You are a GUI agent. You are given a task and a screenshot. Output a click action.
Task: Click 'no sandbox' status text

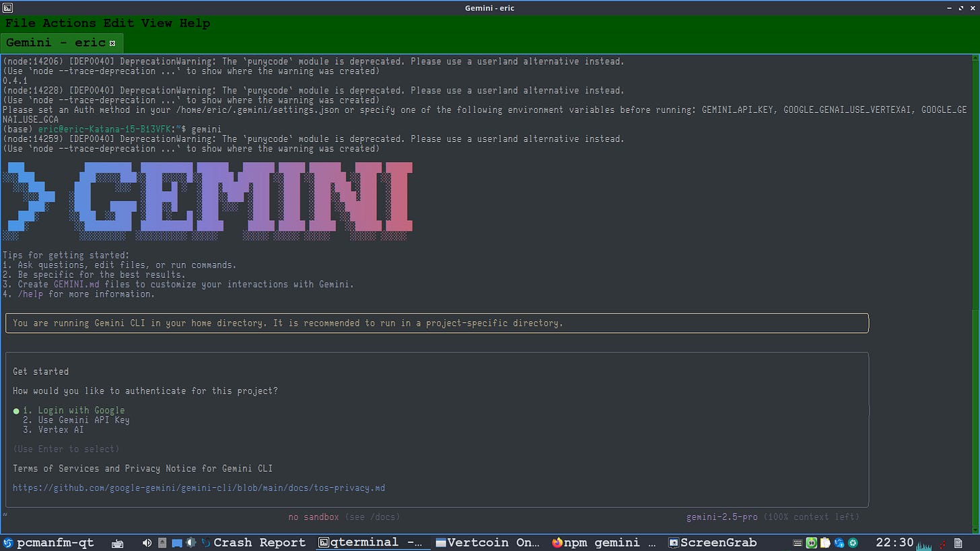point(314,517)
